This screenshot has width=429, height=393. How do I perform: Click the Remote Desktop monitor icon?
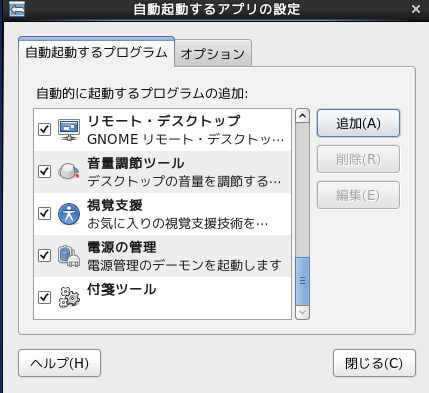click(x=69, y=130)
